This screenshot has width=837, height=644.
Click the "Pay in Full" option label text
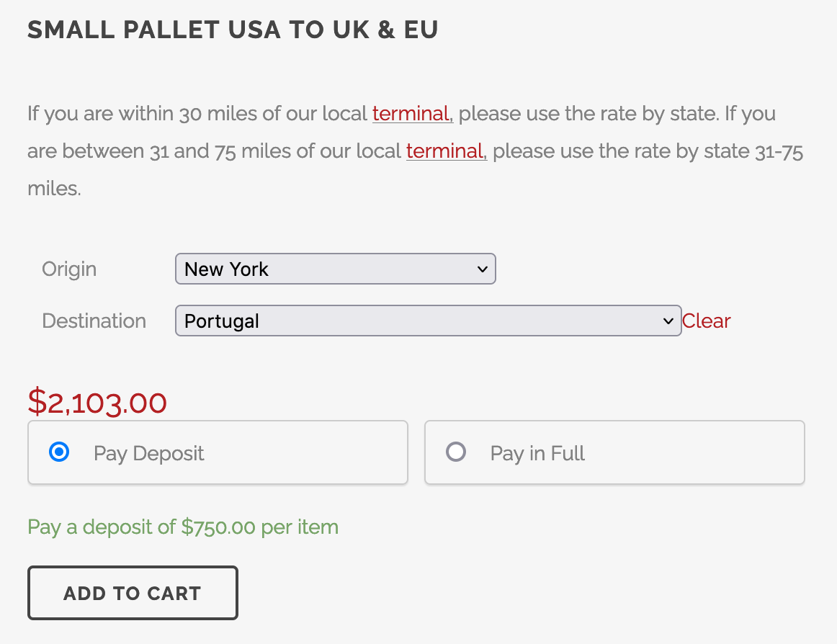coord(537,454)
